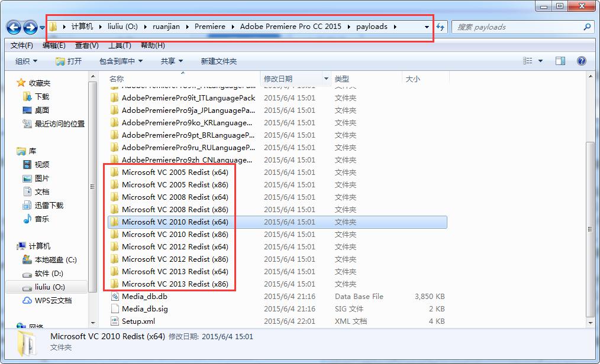
Task: Open the address bar history dropdown
Action: [x=427, y=27]
